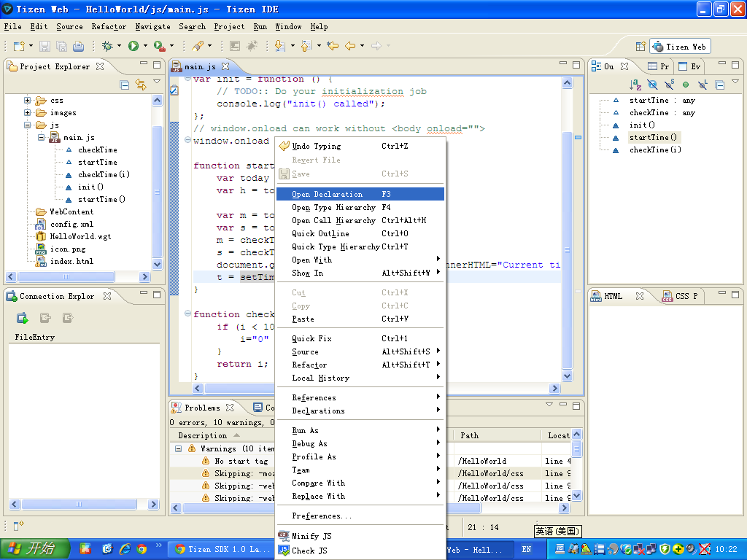Click the EN language indicator in taskbar
747x560 pixels.
click(527, 549)
